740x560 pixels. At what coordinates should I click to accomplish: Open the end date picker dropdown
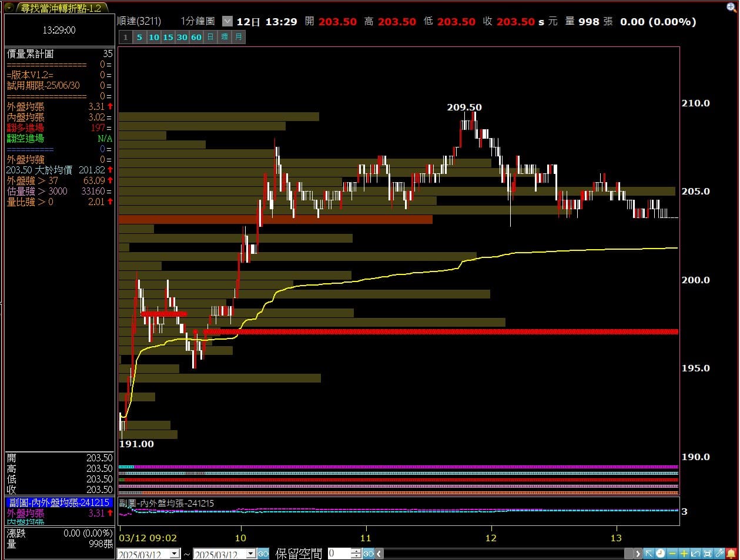coord(251,554)
